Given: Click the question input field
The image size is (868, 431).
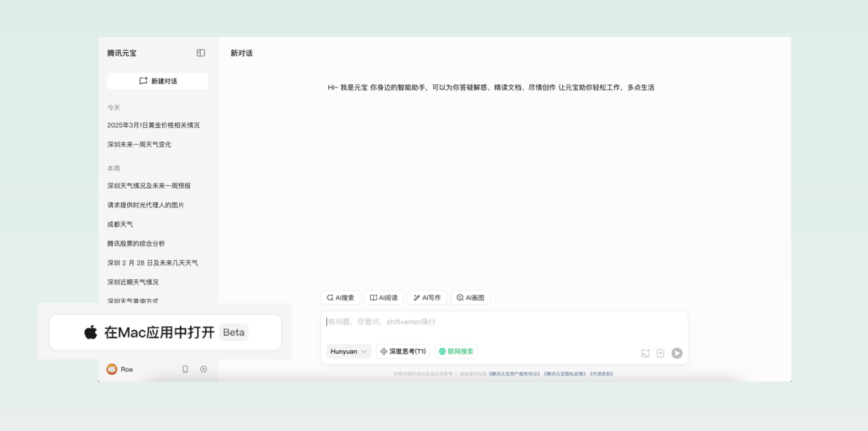Looking at the screenshot, I should 479,322.
